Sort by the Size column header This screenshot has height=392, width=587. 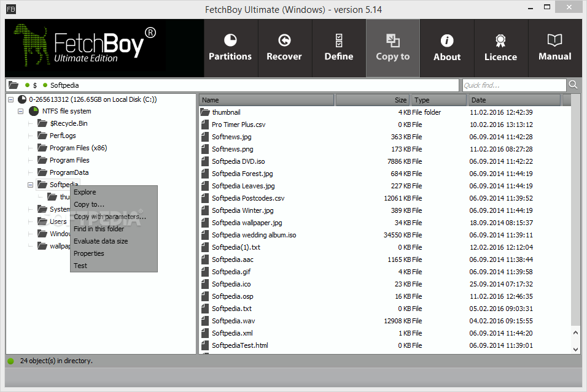[x=373, y=100]
